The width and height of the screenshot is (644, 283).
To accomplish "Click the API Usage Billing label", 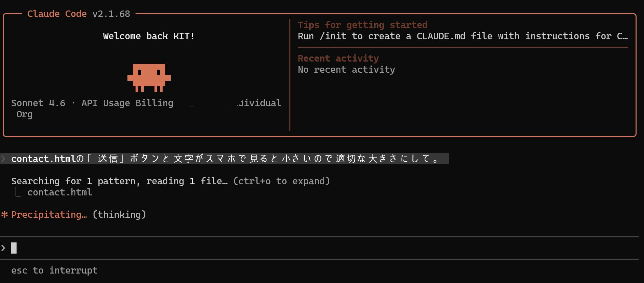I will 127,103.
